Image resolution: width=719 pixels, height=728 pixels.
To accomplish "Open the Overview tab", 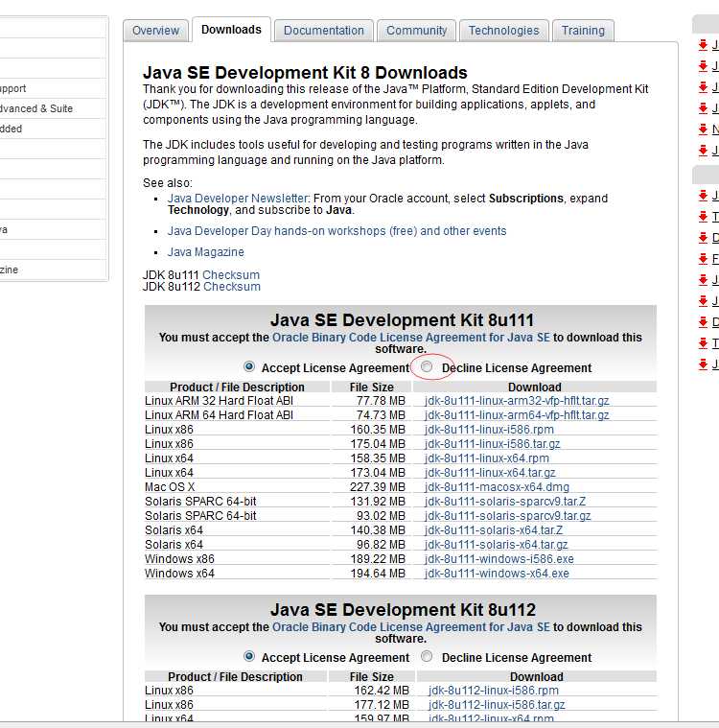I will click(x=155, y=31).
